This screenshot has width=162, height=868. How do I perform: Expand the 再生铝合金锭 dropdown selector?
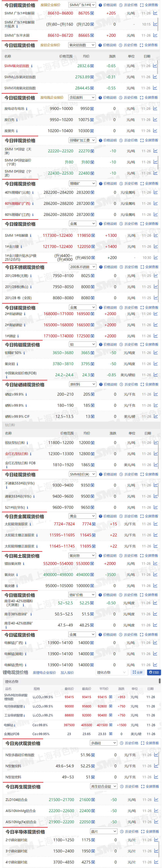103,786
